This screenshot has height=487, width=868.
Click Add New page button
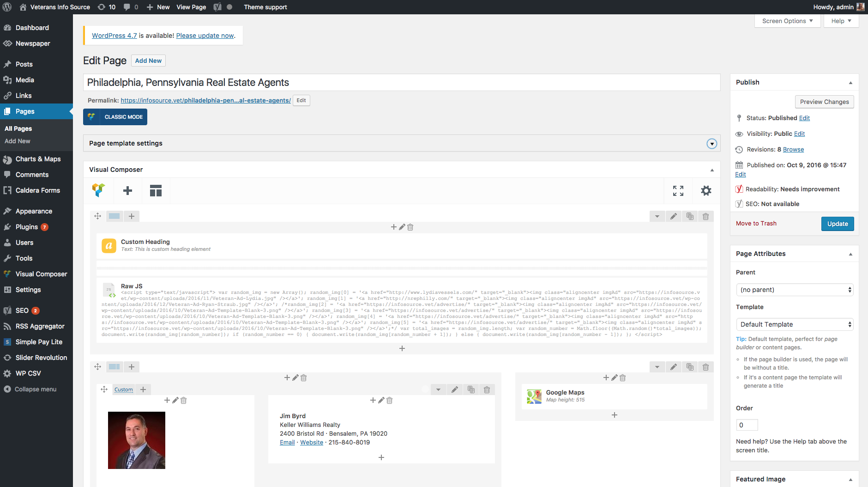click(x=148, y=61)
